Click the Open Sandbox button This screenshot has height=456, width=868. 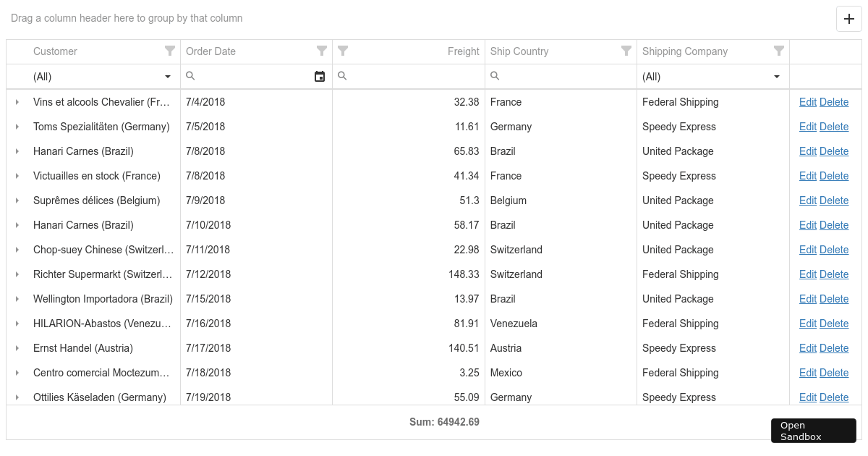pyautogui.click(x=813, y=431)
